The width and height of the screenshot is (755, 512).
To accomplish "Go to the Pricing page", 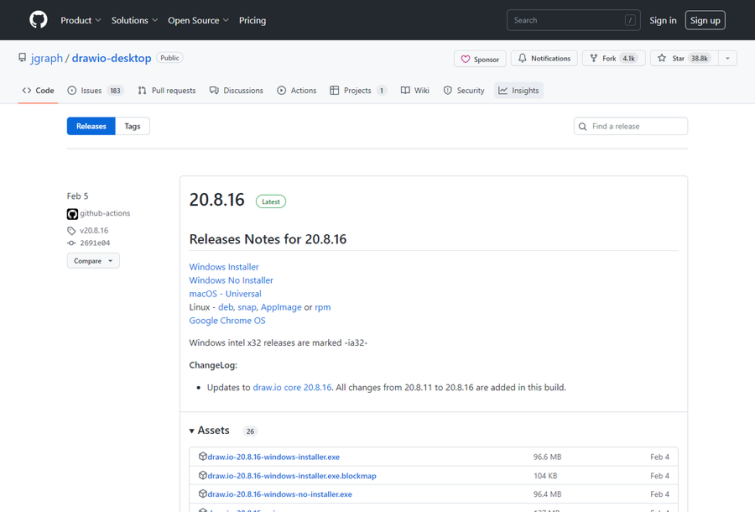I will pyautogui.click(x=252, y=20).
